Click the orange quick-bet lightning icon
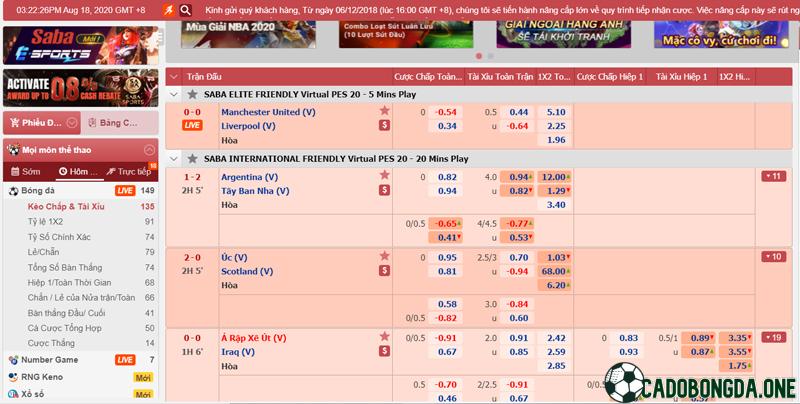 pyautogui.click(x=169, y=10)
